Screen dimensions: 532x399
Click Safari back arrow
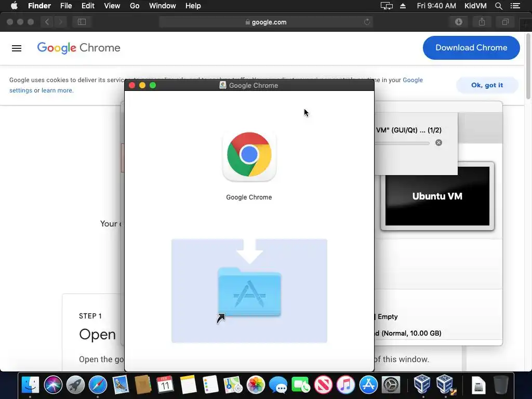click(47, 22)
